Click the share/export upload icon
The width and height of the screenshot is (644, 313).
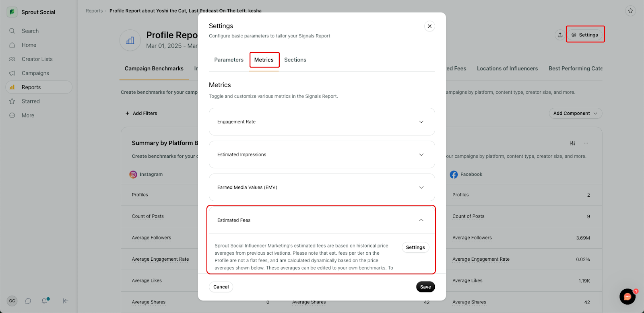(560, 35)
